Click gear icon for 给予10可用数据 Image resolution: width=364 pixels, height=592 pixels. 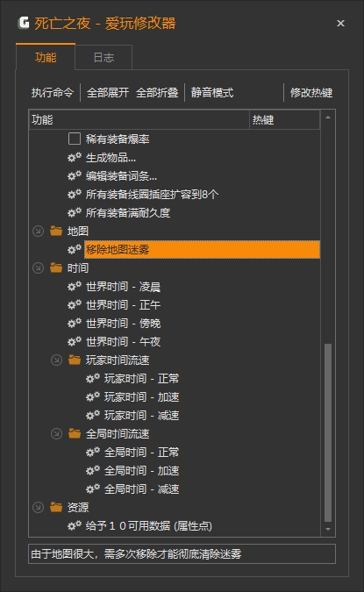coord(75,525)
